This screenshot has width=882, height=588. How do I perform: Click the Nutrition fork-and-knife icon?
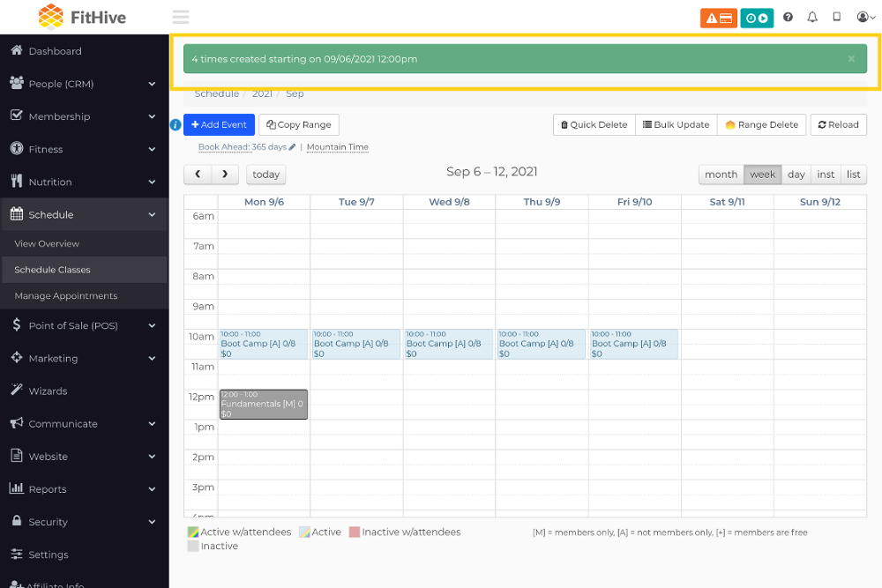click(x=16, y=181)
